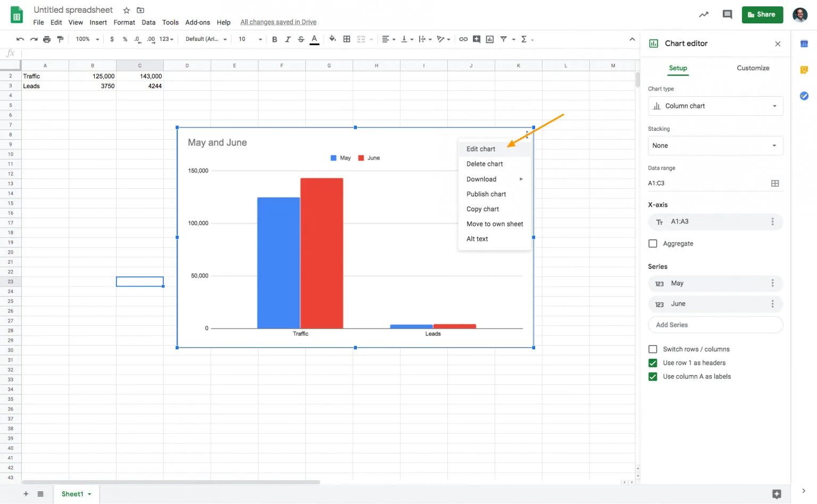This screenshot has width=817, height=504.
Task: Insert a link with chain icon
Action: click(463, 39)
